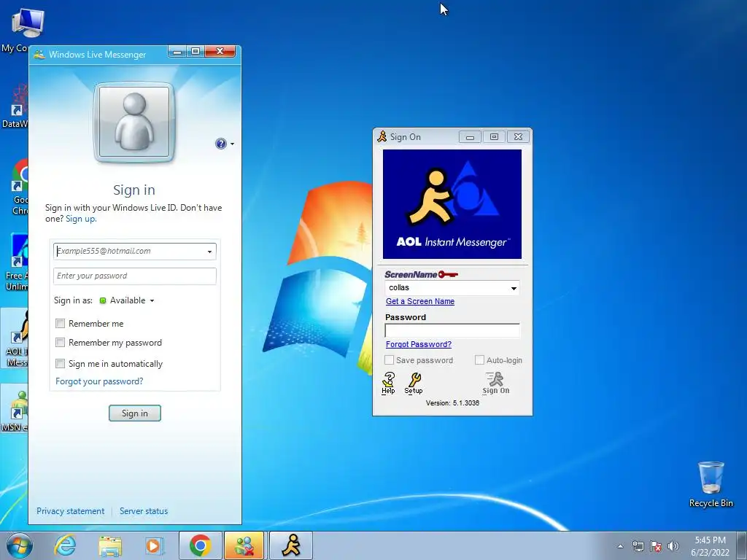
Task: Open the Privacy statement link
Action: [71, 511]
